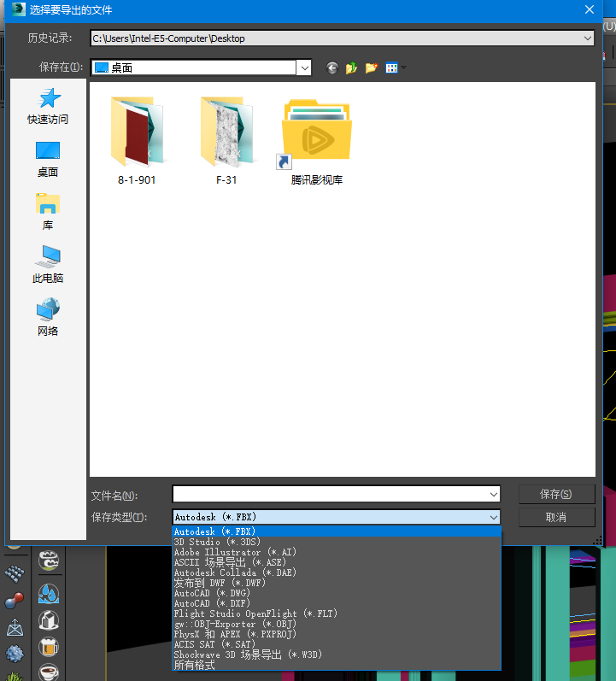Choose gw::OBJ-Exporter (*.OBJ) format
Image resolution: width=616 pixels, height=681 pixels.
[x=337, y=624]
